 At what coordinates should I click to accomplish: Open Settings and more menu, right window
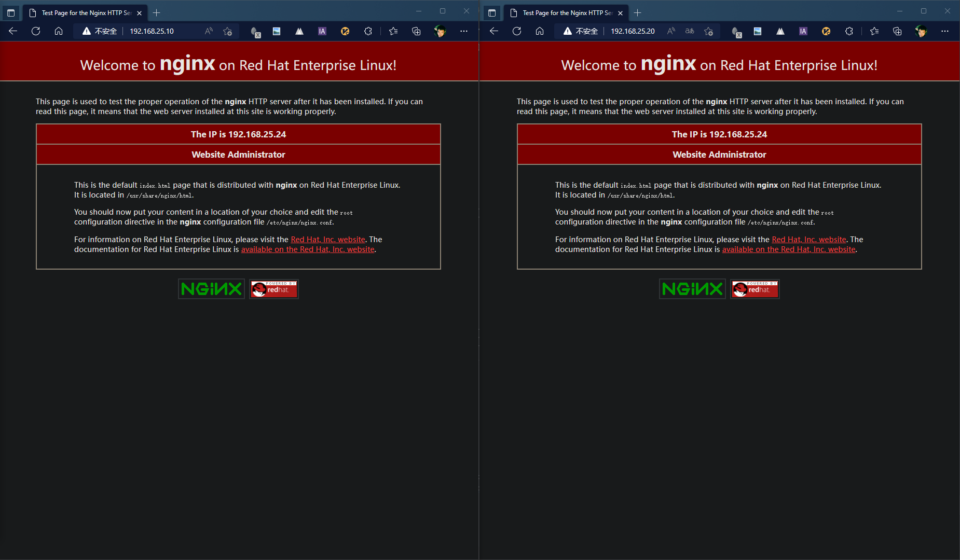coord(945,31)
